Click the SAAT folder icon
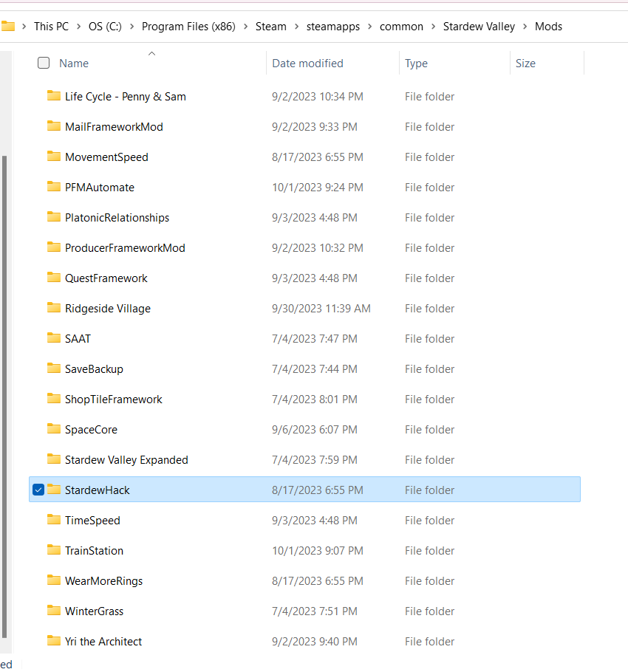Image resolution: width=628 pixels, height=672 pixels. point(54,338)
